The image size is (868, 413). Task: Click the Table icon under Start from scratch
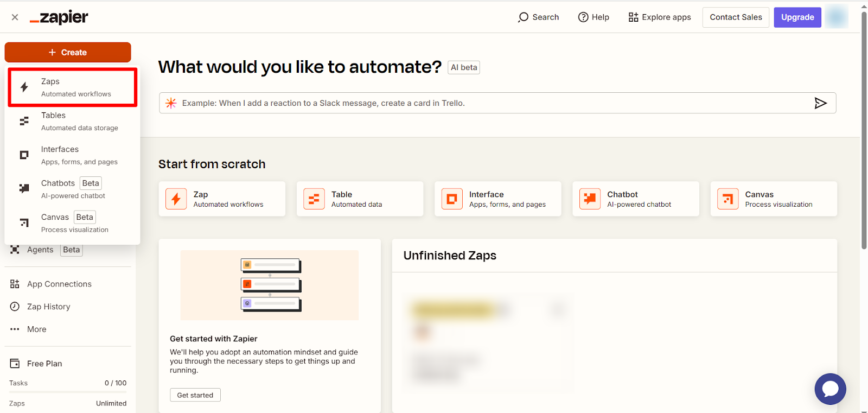click(x=314, y=199)
